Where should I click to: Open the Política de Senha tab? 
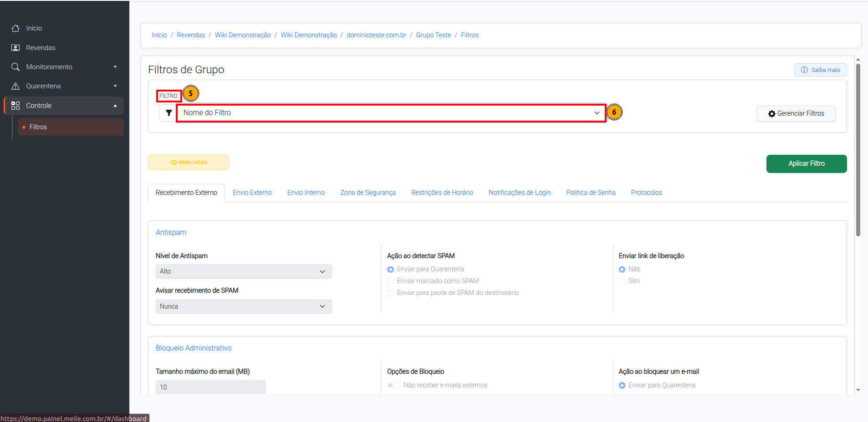coord(591,193)
